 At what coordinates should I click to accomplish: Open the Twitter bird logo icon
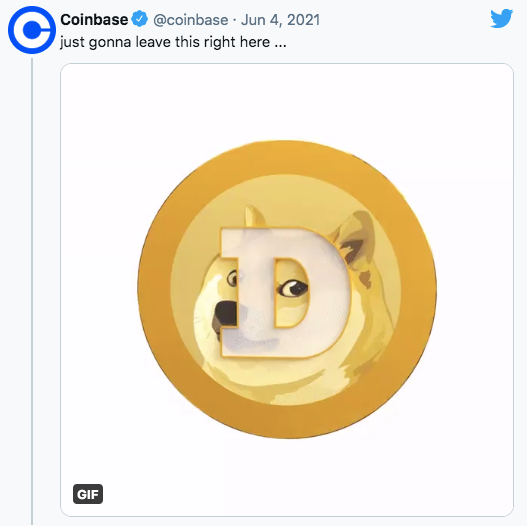point(501,18)
